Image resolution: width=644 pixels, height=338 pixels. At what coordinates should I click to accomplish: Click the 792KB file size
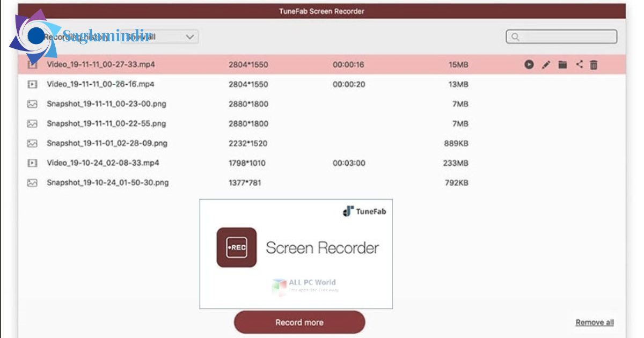coord(456,183)
